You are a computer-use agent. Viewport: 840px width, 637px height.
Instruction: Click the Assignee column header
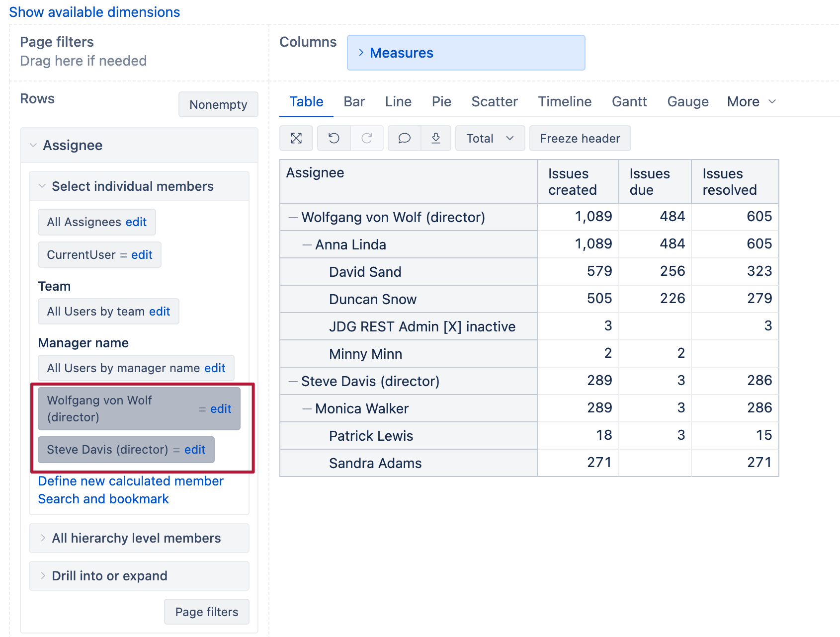[x=409, y=181]
